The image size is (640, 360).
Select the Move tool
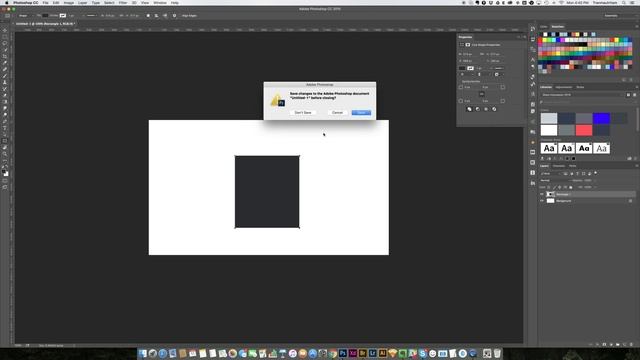(x=5, y=30)
